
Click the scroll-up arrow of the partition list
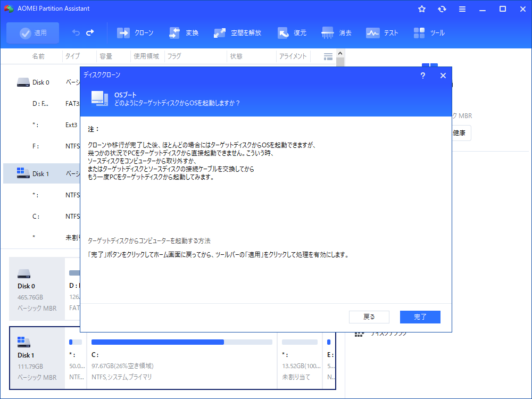[x=340, y=54]
